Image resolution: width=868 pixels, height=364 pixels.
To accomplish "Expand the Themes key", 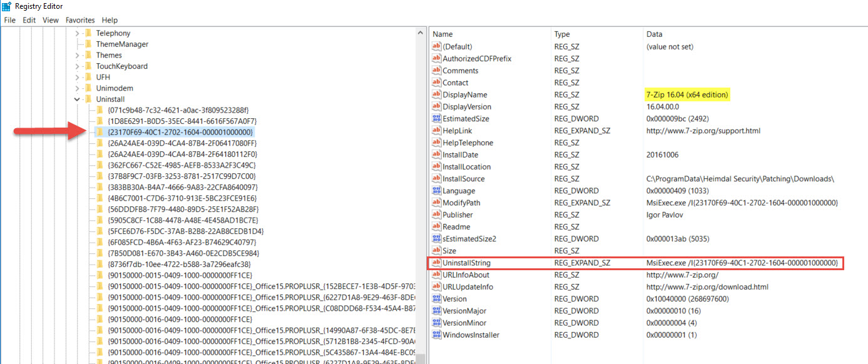I will coord(78,55).
